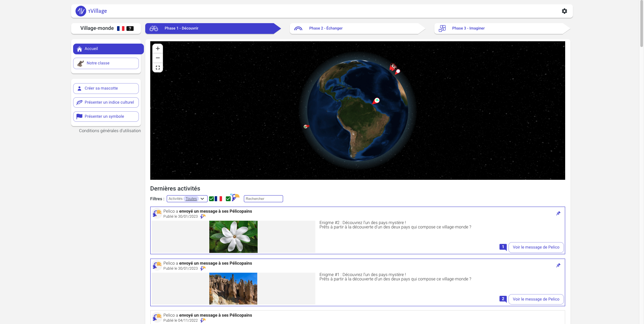644x324 pixels.
Task: Click the pin icon on Enigme #1 card
Action: coord(558,265)
